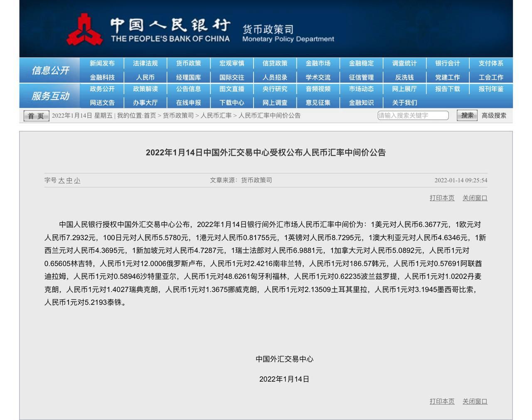Screen dimensions: 532x420
Task: Click top 关闭窗口 link
Action: point(475,198)
